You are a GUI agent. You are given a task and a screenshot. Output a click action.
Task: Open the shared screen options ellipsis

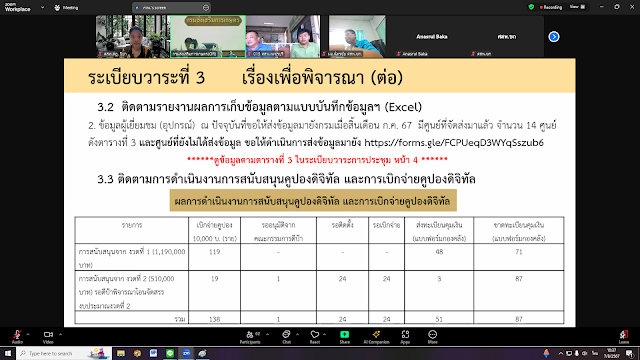[206, 7]
